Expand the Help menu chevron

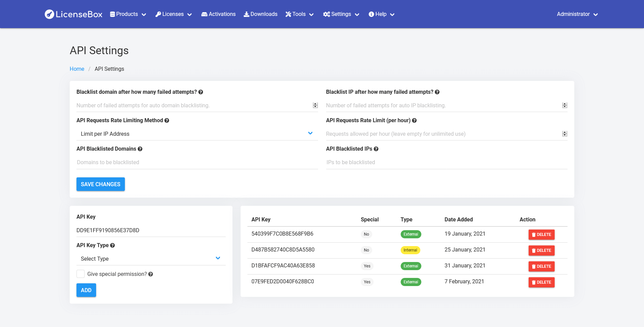pyautogui.click(x=392, y=15)
